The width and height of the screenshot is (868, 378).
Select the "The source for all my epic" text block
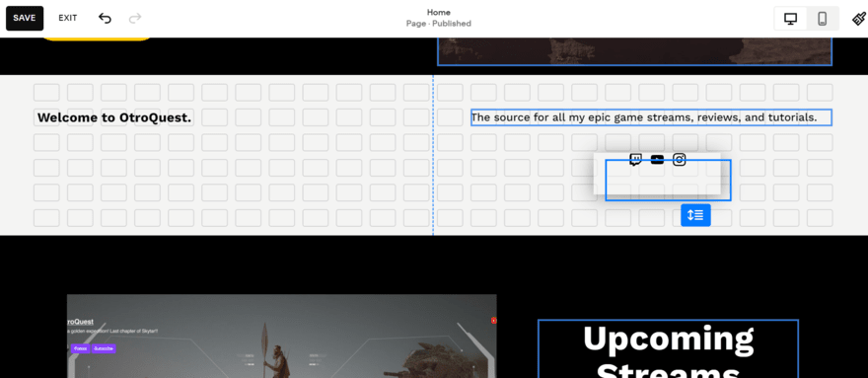[651, 117]
